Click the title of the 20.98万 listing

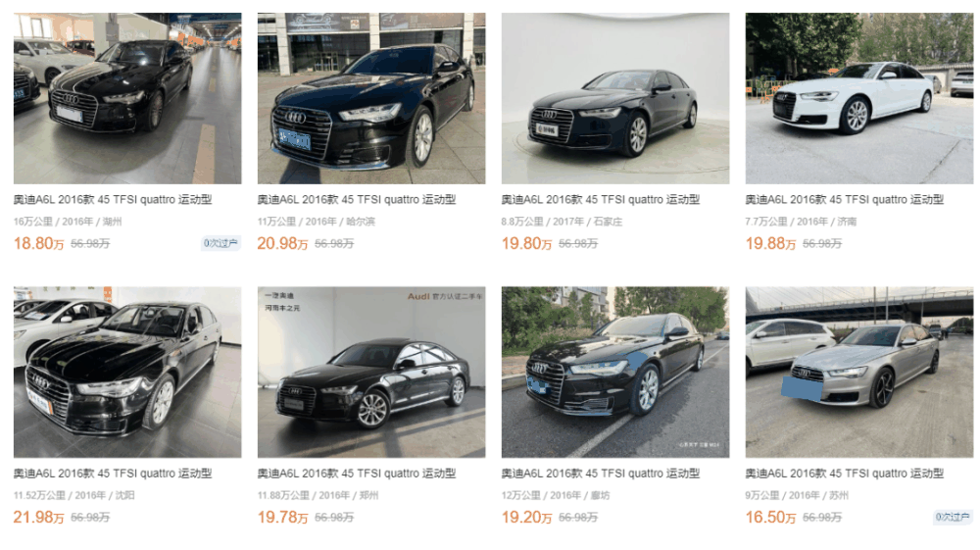[357, 199]
